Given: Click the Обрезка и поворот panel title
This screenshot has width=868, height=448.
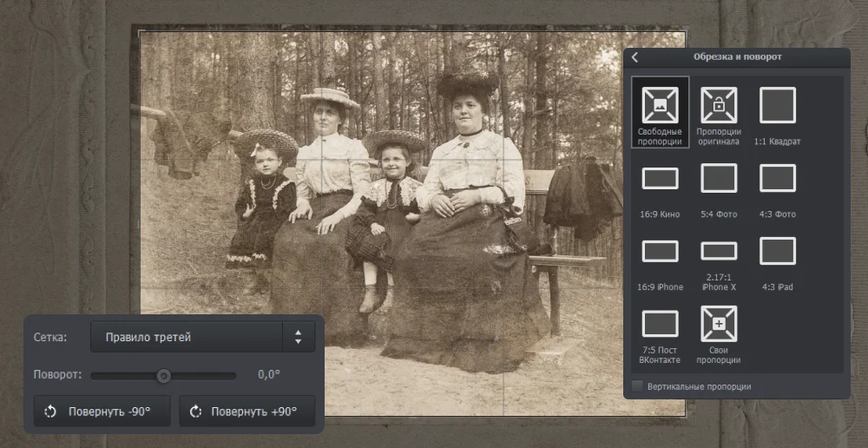Looking at the screenshot, I should [x=737, y=57].
